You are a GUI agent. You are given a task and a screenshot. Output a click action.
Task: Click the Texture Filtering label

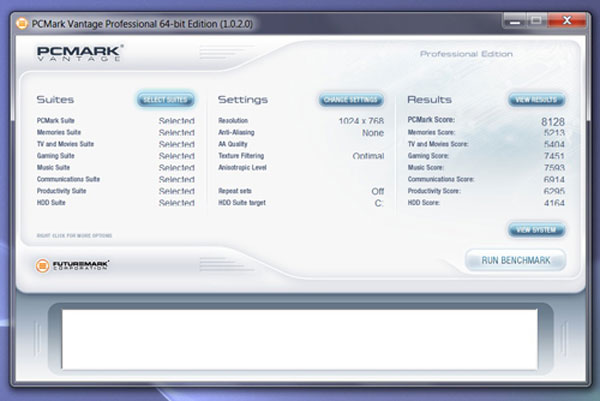pos(241,156)
